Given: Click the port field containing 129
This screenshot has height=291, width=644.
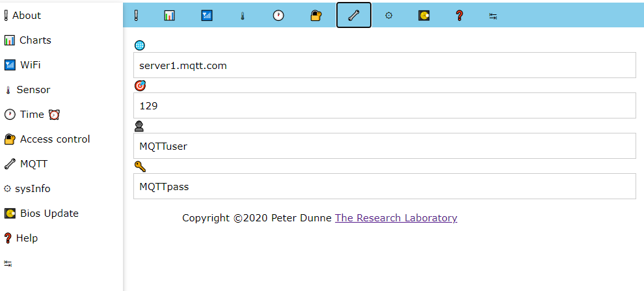Looking at the screenshot, I should click(384, 105).
